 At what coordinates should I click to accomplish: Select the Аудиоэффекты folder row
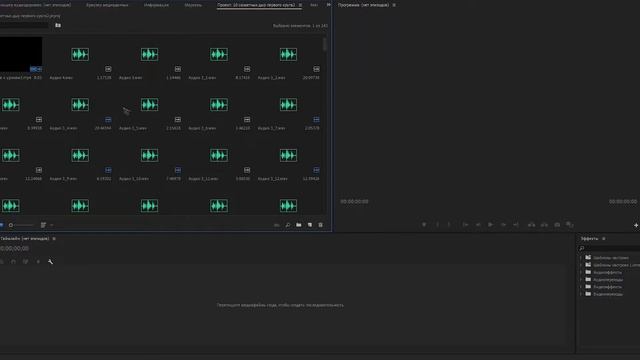[609, 272]
